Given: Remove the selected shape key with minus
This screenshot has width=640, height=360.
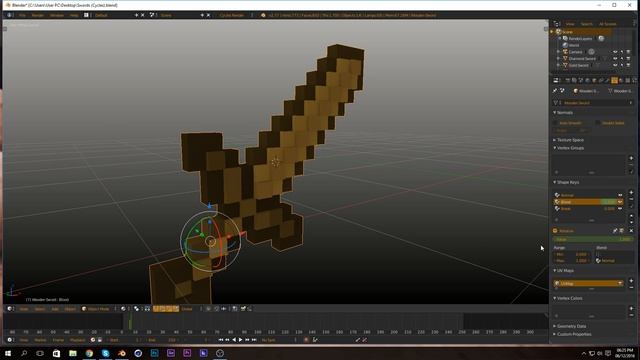Looking at the screenshot, I should pos(631,199).
